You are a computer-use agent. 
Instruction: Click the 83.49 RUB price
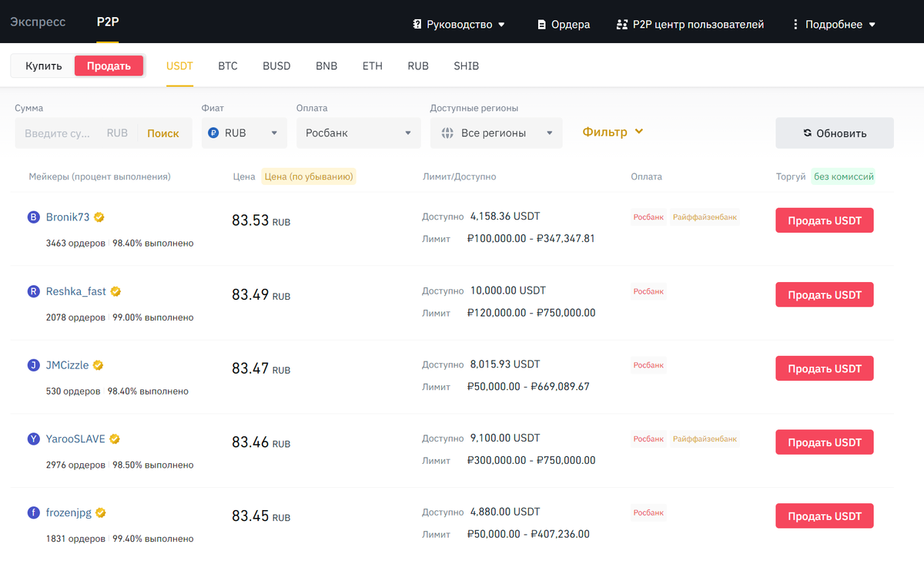click(x=261, y=294)
